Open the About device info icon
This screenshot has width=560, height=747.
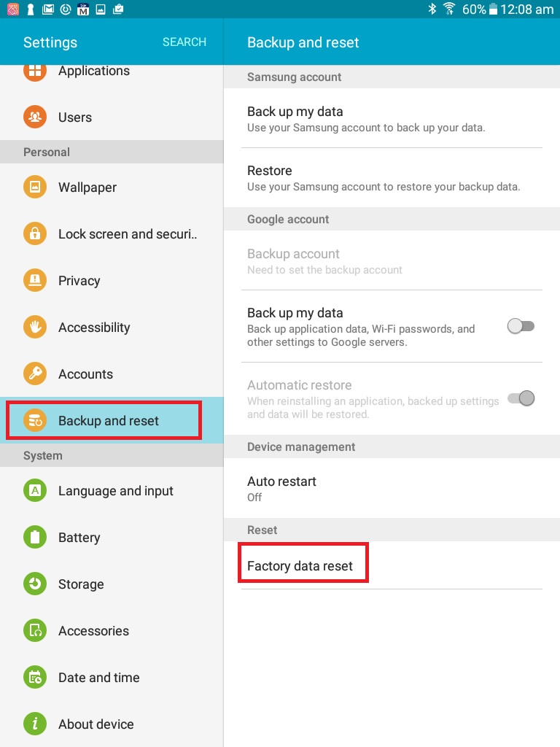pyautogui.click(x=35, y=724)
